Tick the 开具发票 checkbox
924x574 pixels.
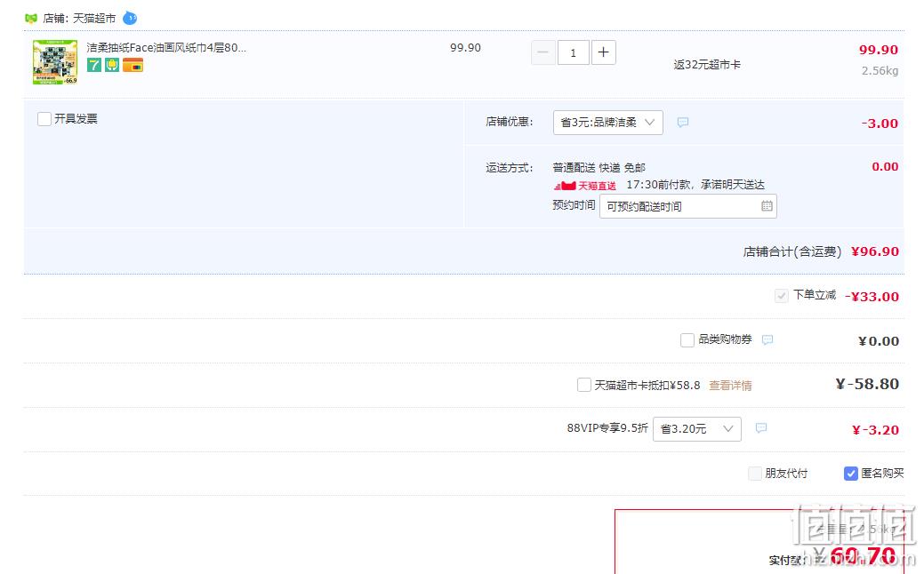point(44,119)
